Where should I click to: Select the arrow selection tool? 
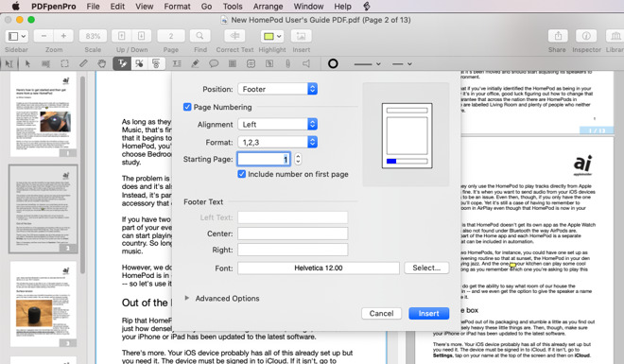[27, 63]
